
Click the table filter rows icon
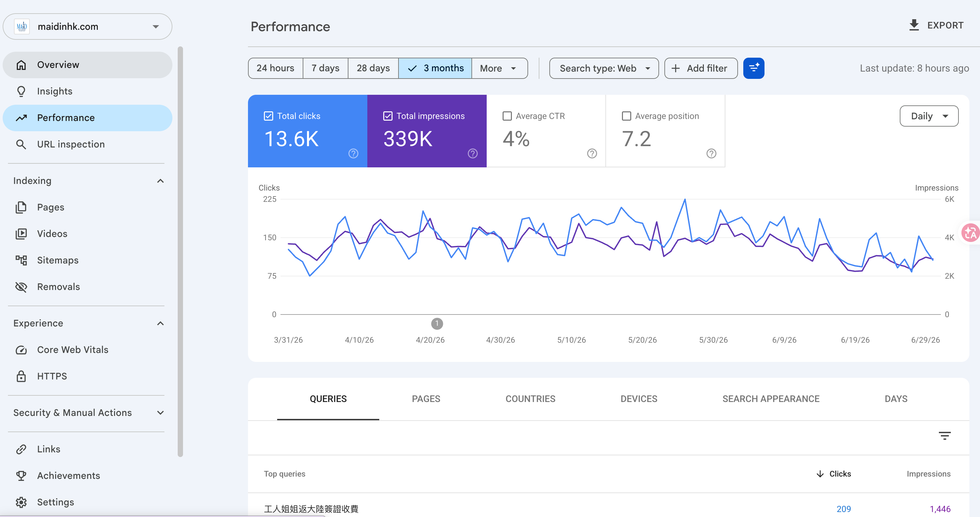(x=944, y=435)
